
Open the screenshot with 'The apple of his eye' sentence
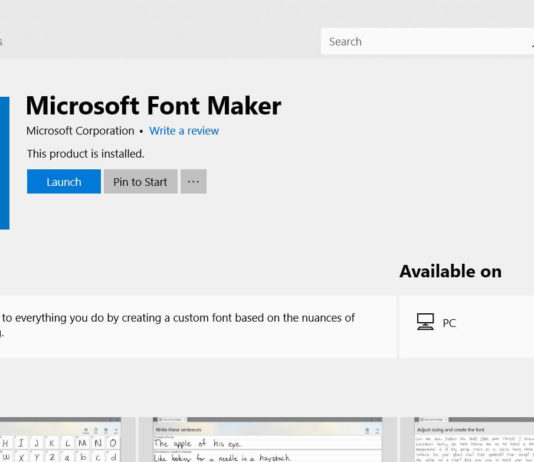[267, 440]
